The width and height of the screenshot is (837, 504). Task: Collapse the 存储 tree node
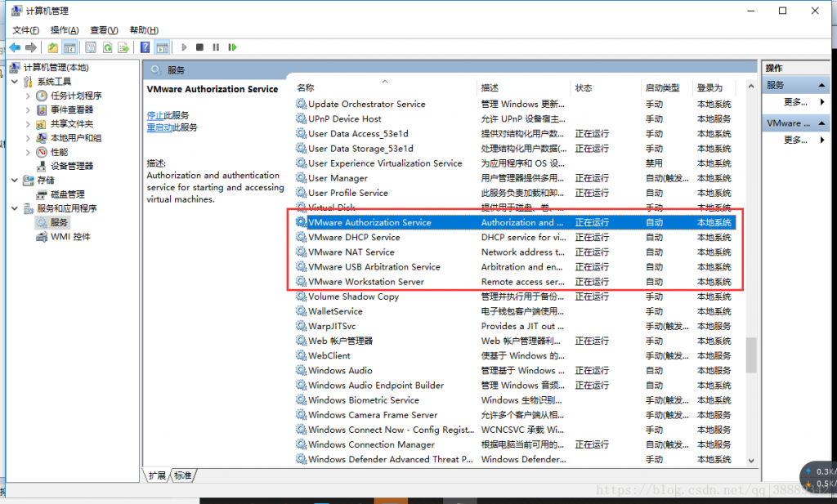pyautogui.click(x=15, y=181)
